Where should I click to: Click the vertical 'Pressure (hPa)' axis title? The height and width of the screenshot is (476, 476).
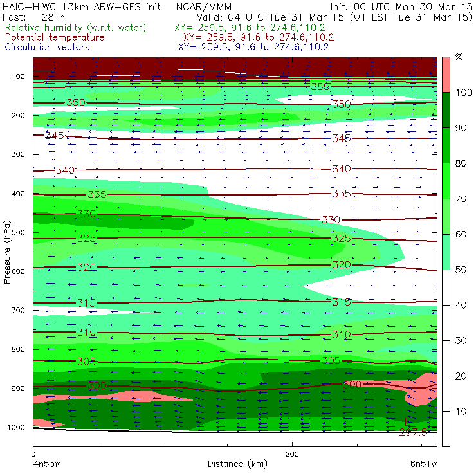6,252
